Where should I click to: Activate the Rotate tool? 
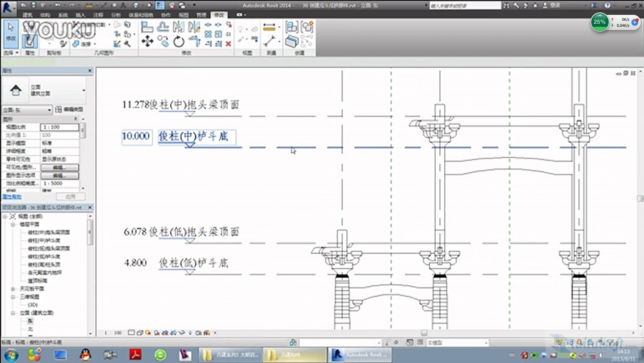tap(179, 41)
